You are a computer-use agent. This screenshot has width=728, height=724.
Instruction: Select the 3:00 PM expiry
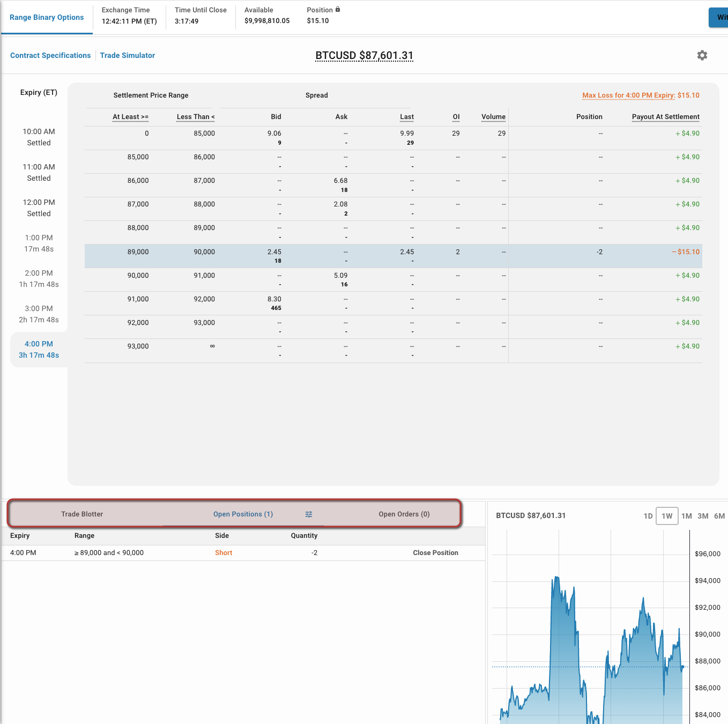coord(39,314)
